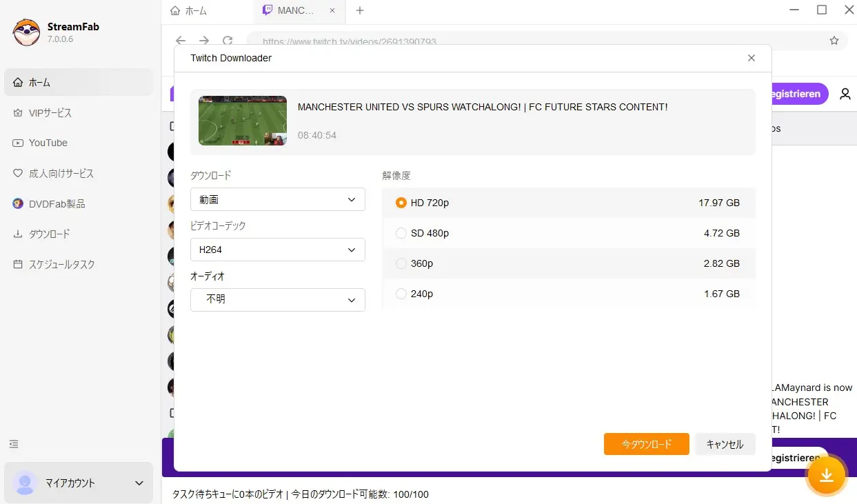The height and width of the screenshot is (504, 857).
Task: Click the 2.82 GB file size
Action: click(x=722, y=263)
